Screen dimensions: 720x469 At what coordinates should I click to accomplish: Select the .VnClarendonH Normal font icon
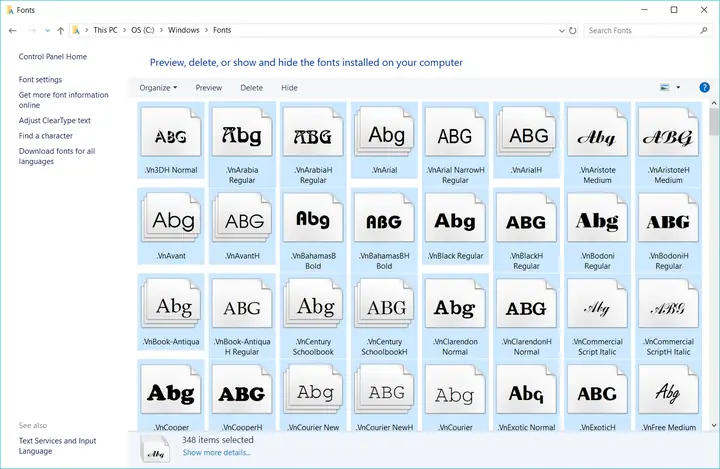click(x=526, y=304)
